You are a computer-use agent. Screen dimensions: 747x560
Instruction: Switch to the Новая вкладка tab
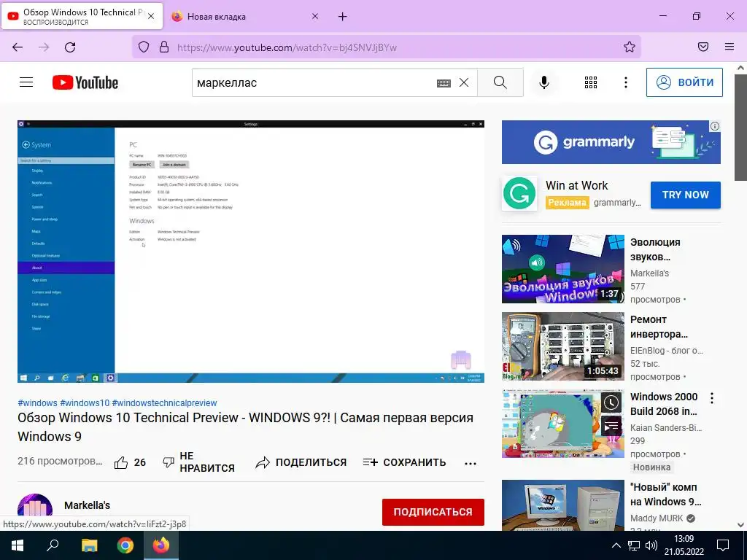tap(245, 17)
